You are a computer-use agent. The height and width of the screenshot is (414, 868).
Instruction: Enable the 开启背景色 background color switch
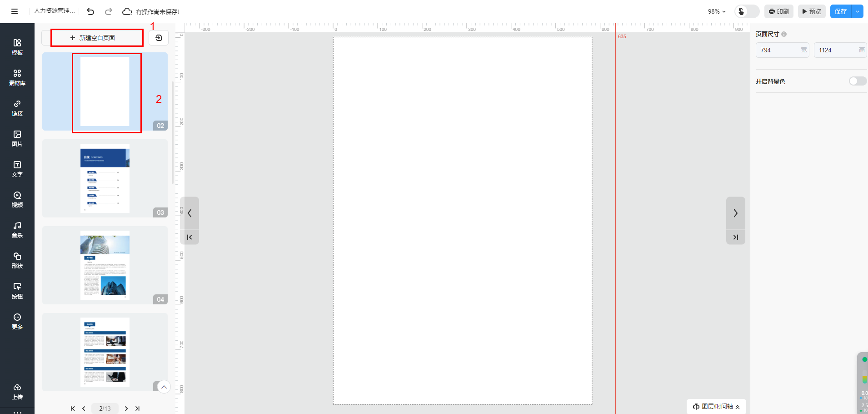click(x=857, y=81)
